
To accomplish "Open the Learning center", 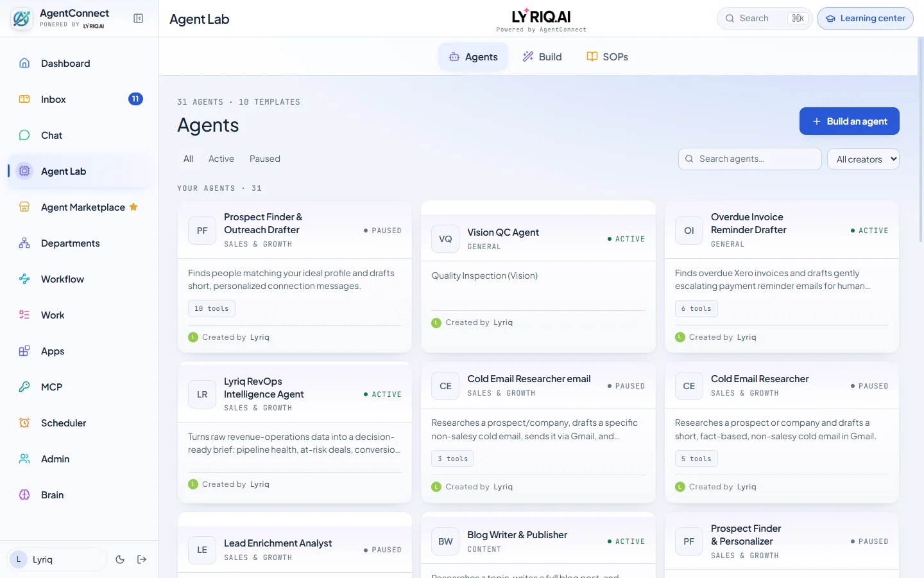I will [x=865, y=19].
